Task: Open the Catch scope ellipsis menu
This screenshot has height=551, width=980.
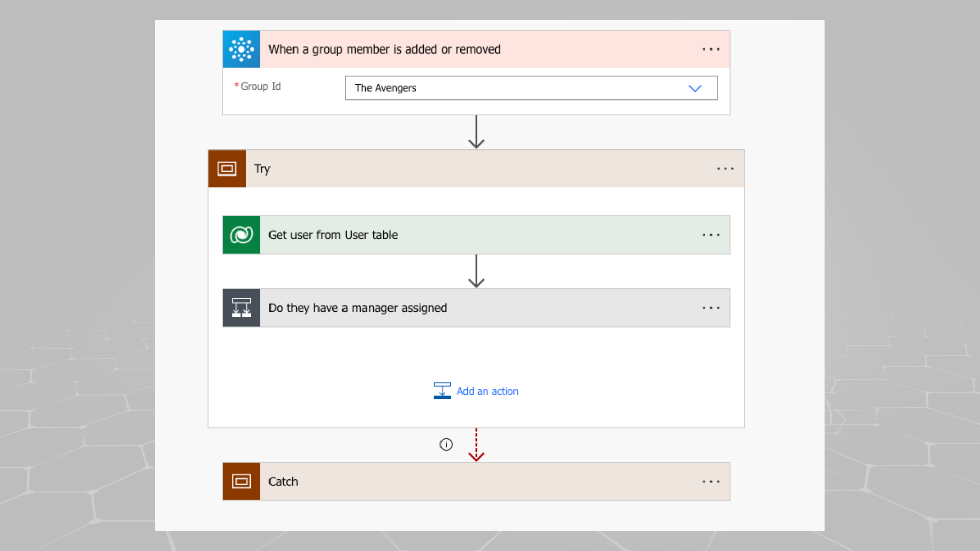Action: [x=711, y=482]
